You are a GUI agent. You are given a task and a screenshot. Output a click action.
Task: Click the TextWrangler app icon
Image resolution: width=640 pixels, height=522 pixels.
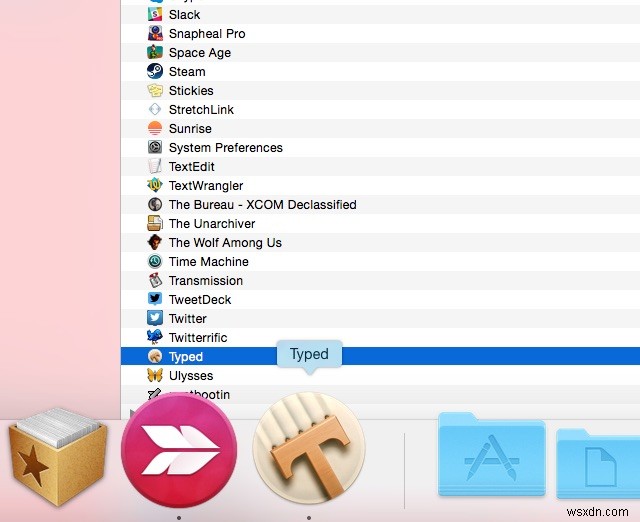(155, 186)
